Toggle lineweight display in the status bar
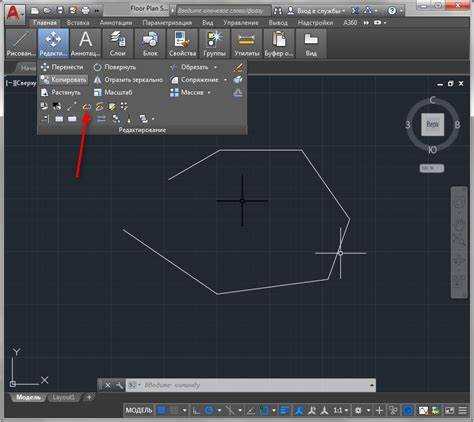Screen dimensions: 474x422 point(285,410)
